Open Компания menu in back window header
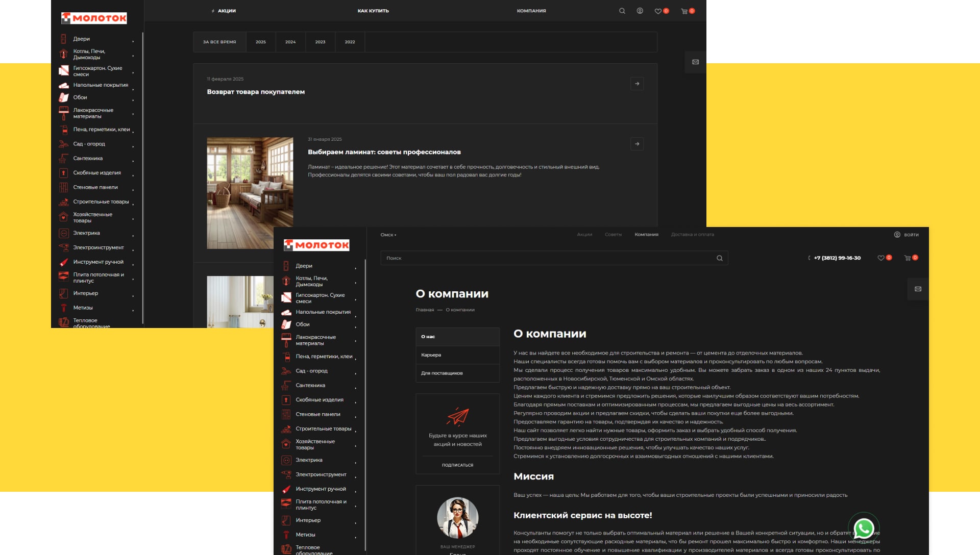The width and height of the screenshot is (980, 555). [531, 11]
